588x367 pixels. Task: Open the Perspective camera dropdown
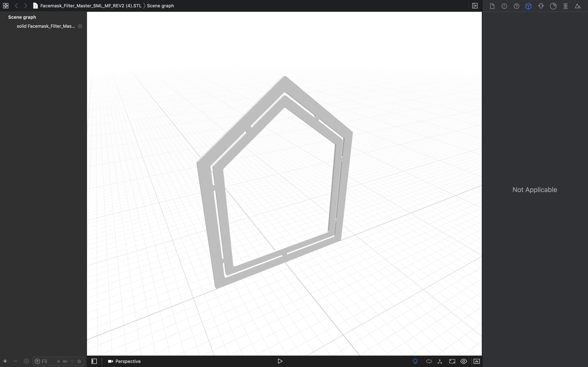click(124, 361)
